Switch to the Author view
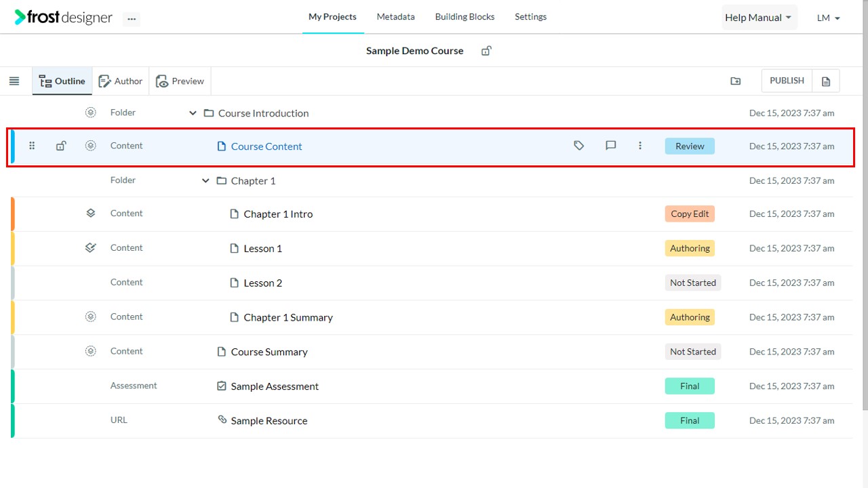Viewport: 868px width, 488px height. click(x=121, y=81)
